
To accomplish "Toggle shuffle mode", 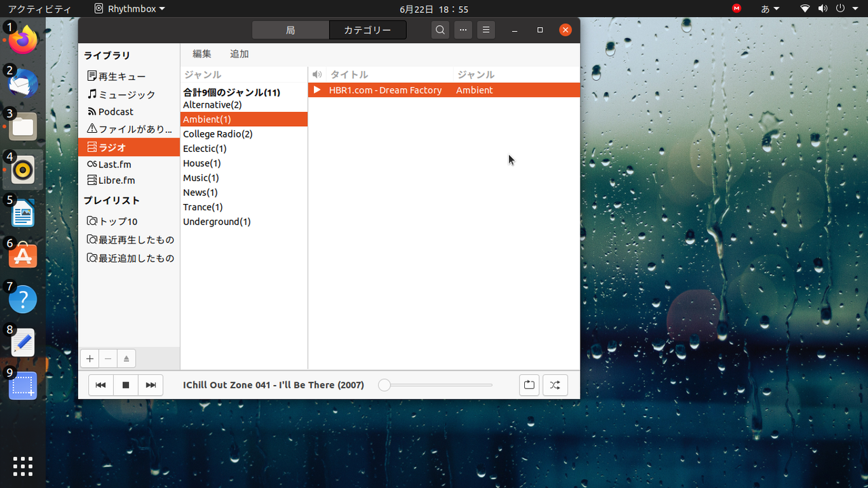I will click(x=555, y=385).
